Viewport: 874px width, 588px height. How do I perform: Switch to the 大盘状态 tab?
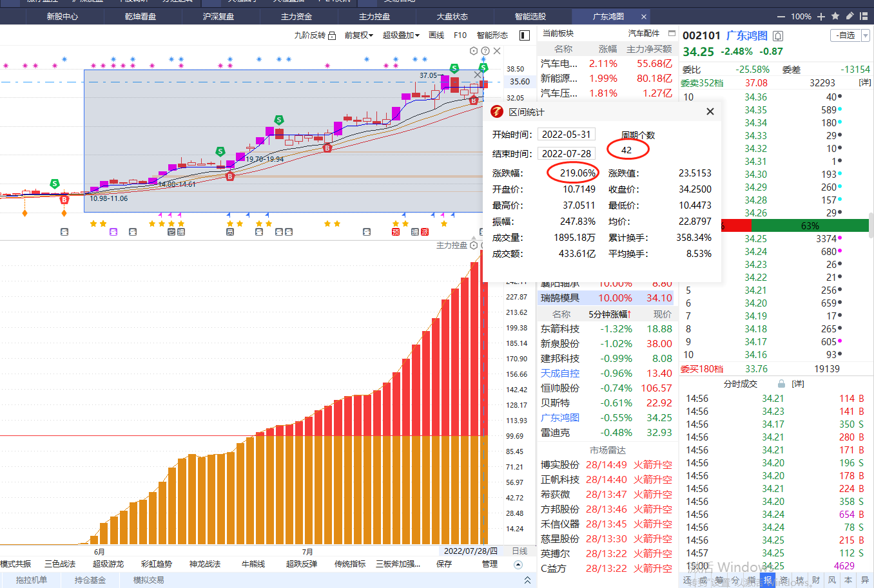pyautogui.click(x=452, y=16)
